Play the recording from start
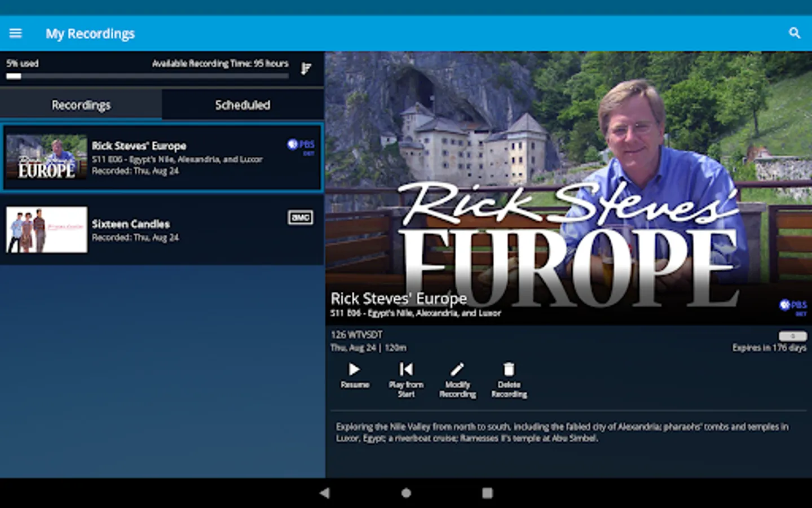Screen dimensions: 812x508 click(x=406, y=379)
